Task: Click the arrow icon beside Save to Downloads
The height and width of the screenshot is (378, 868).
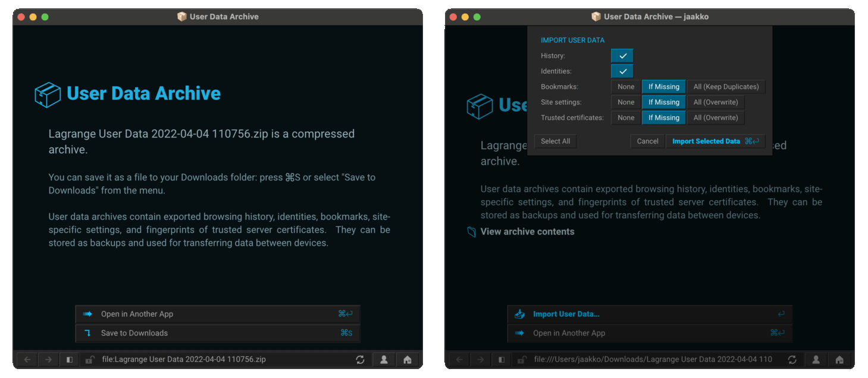Action: point(88,333)
